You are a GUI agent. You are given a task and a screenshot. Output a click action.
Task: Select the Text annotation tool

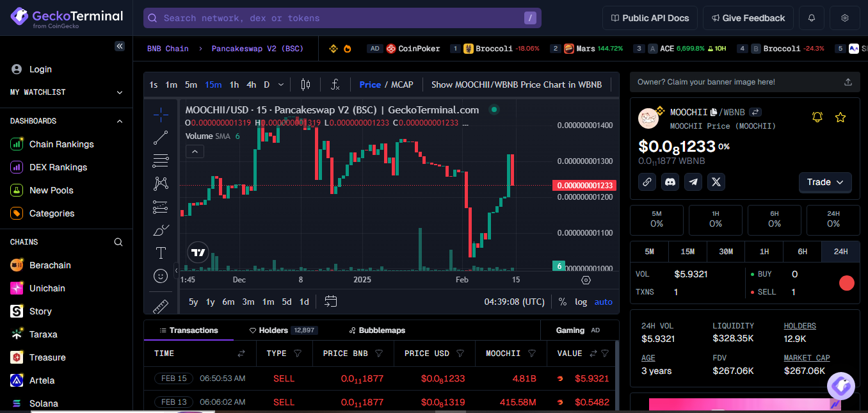pyautogui.click(x=161, y=253)
